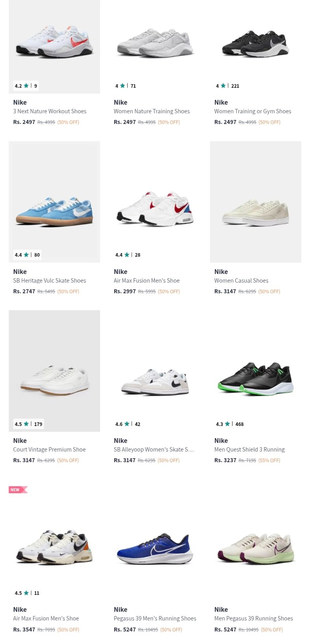This screenshot has width=313, height=644.
Task: Click the 4.4 star badge with 80 reviews
Action: coord(27,255)
